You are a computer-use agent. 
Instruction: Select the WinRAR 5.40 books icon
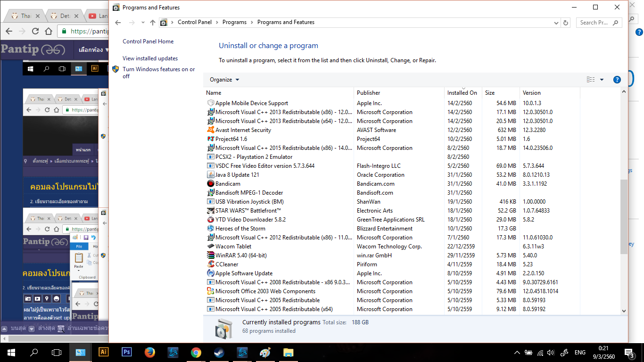pyautogui.click(x=211, y=255)
